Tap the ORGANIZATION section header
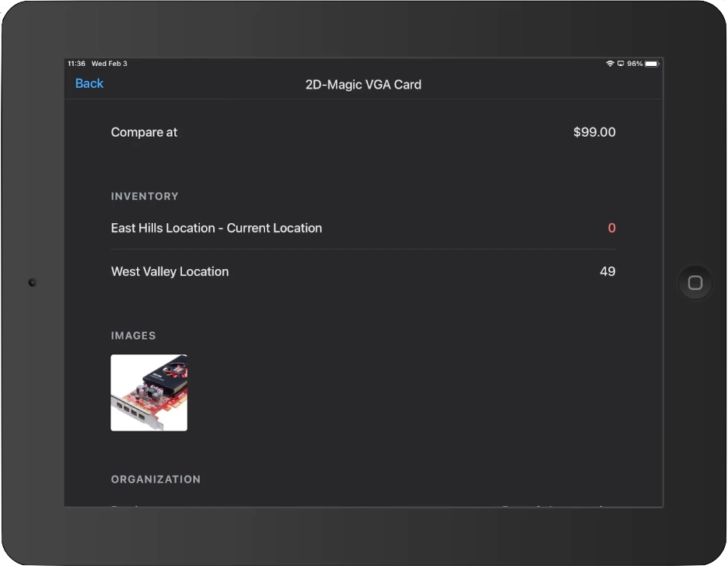Image resolution: width=728 pixels, height=569 pixels. coord(156,480)
